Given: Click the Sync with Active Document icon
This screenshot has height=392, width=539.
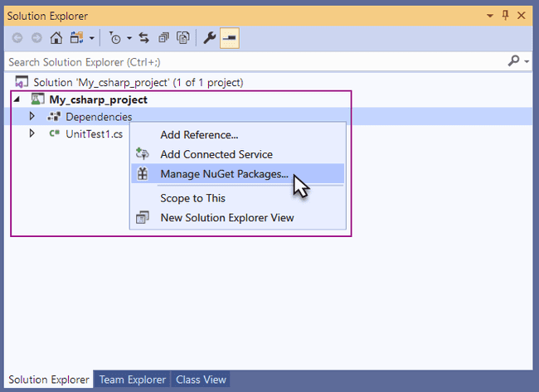Looking at the screenshot, I should 143,38.
